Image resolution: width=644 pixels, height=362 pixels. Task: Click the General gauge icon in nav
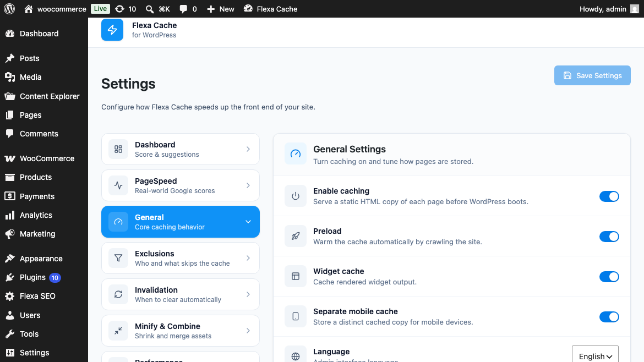click(x=118, y=222)
